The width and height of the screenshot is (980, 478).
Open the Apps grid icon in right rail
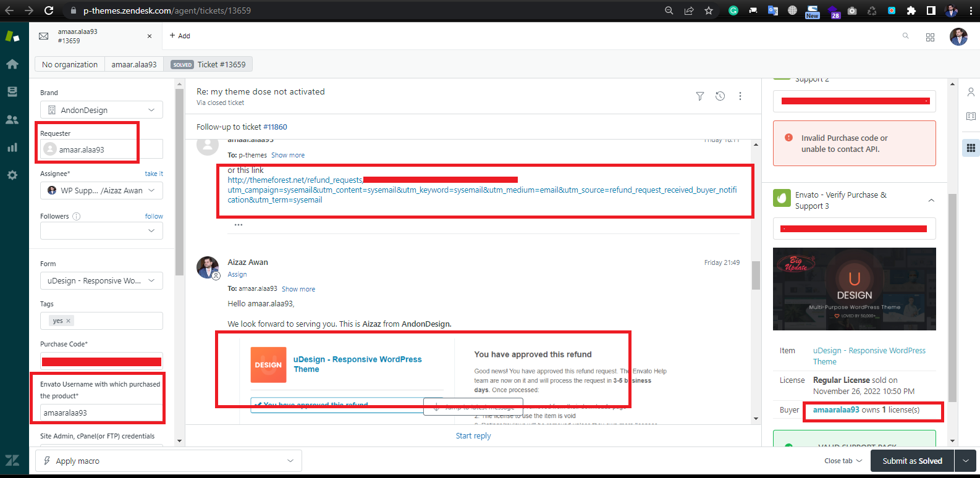pos(971,148)
